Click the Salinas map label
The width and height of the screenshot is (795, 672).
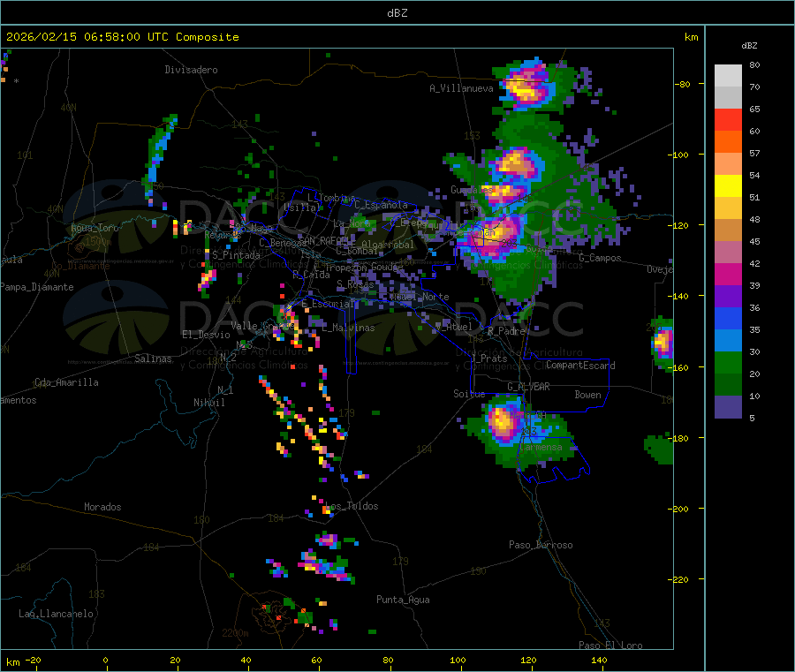point(153,359)
